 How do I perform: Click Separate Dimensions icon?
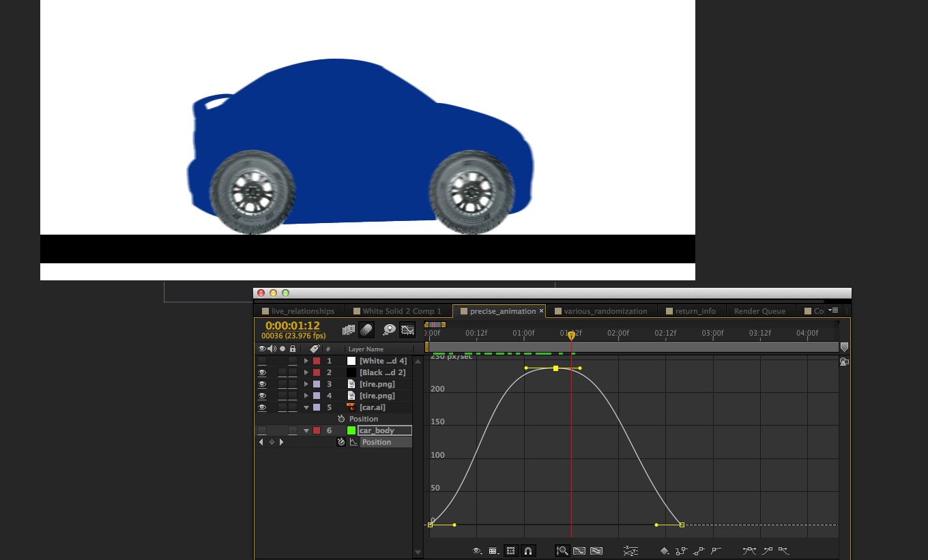pyautogui.click(x=630, y=550)
